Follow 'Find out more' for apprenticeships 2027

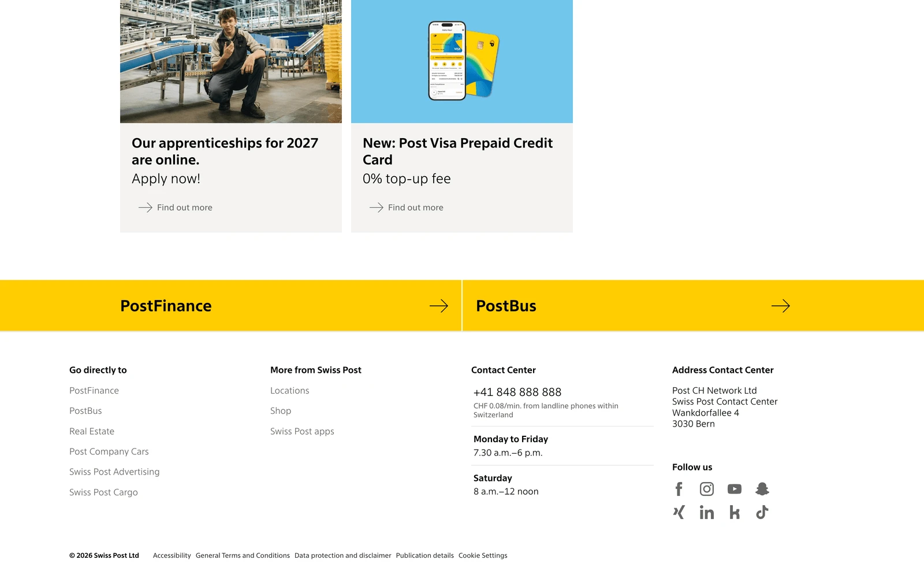click(x=185, y=208)
